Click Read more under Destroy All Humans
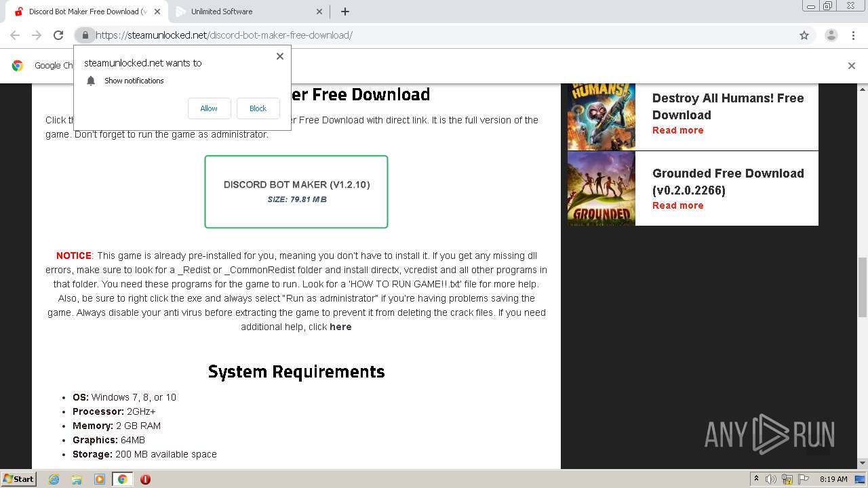The width and height of the screenshot is (868, 488). pos(677,130)
